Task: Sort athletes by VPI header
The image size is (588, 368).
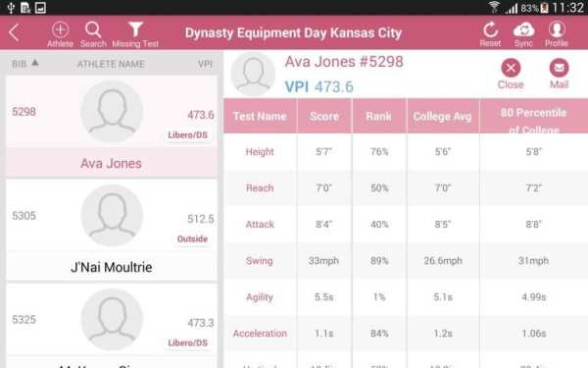Action: pos(205,64)
